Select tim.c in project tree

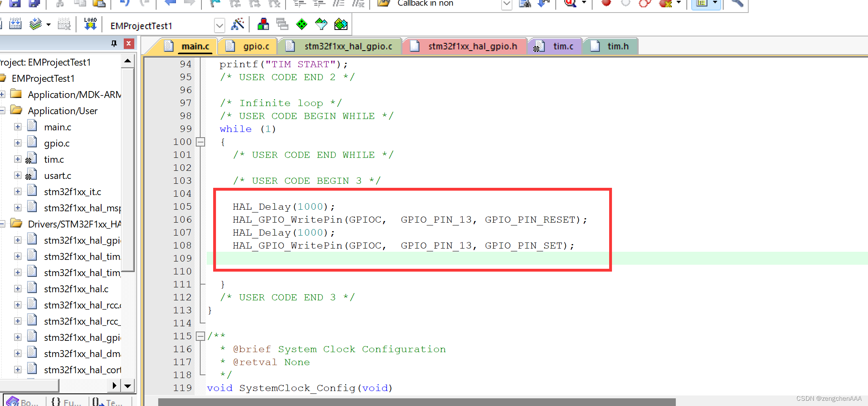[x=54, y=159]
